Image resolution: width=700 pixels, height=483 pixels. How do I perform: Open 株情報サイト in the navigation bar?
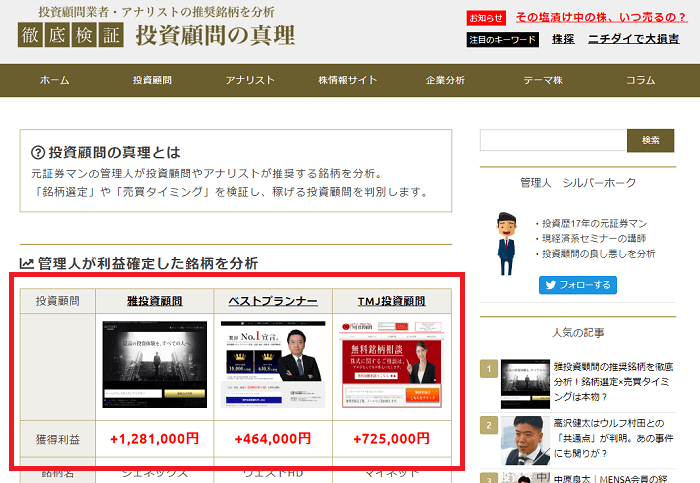coord(347,80)
